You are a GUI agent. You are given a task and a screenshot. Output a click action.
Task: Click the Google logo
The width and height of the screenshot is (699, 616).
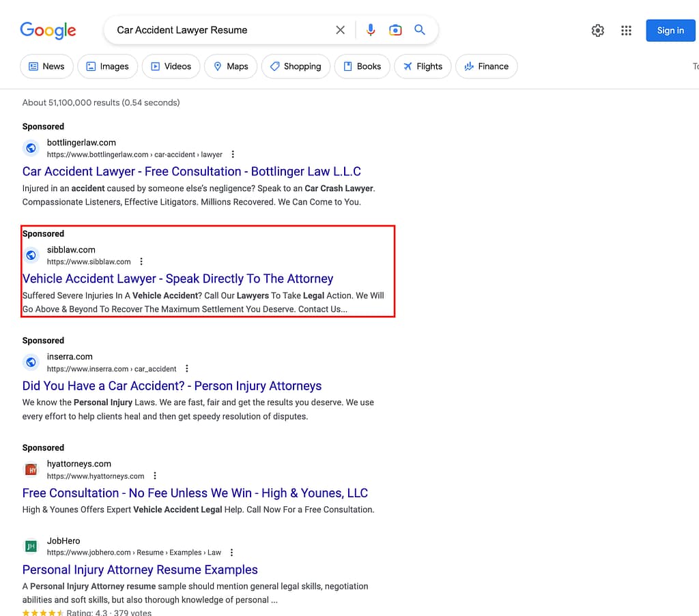point(48,30)
